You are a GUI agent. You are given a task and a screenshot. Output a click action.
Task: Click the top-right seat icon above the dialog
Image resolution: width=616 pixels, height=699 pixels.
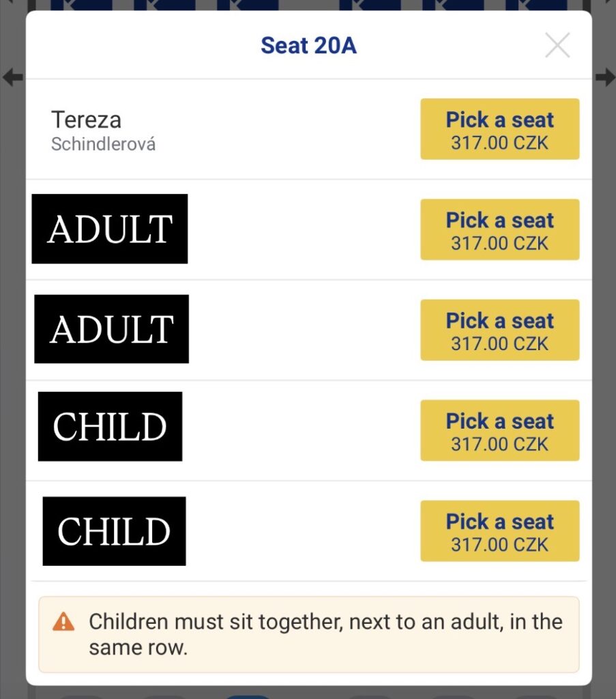click(536, 5)
